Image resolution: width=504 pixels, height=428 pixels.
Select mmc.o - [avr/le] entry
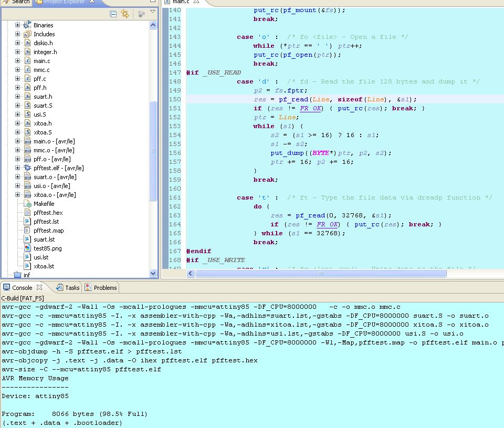54,150
